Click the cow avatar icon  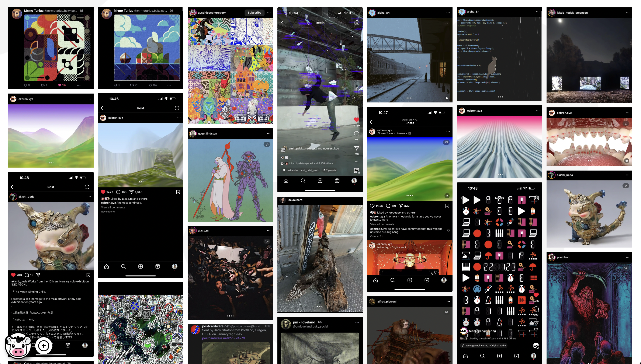coord(18,346)
